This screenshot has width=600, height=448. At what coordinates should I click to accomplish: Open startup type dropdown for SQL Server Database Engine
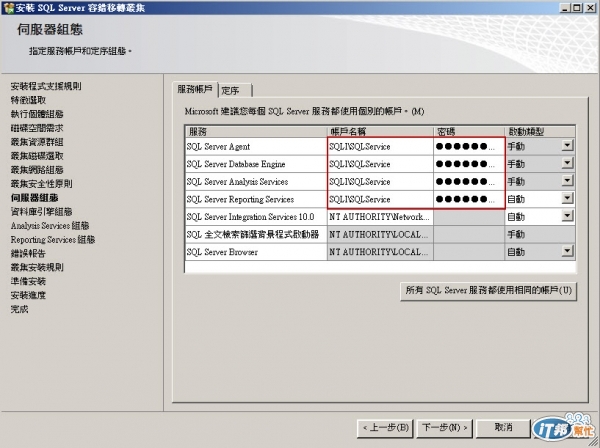[567, 163]
